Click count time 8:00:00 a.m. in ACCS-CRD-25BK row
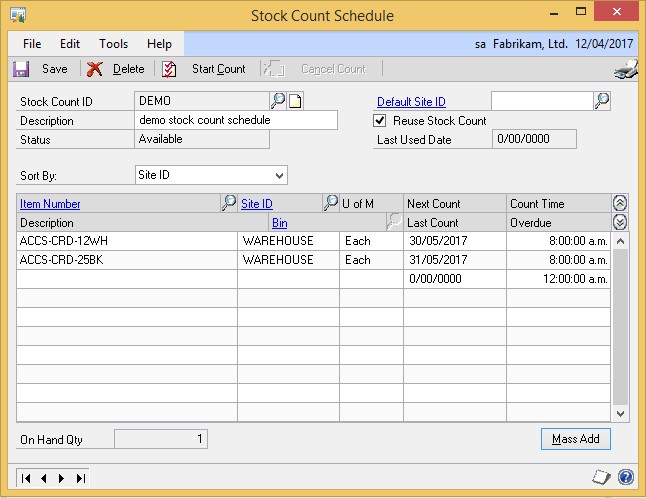The height and width of the screenshot is (498, 646). tap(559, 260)
